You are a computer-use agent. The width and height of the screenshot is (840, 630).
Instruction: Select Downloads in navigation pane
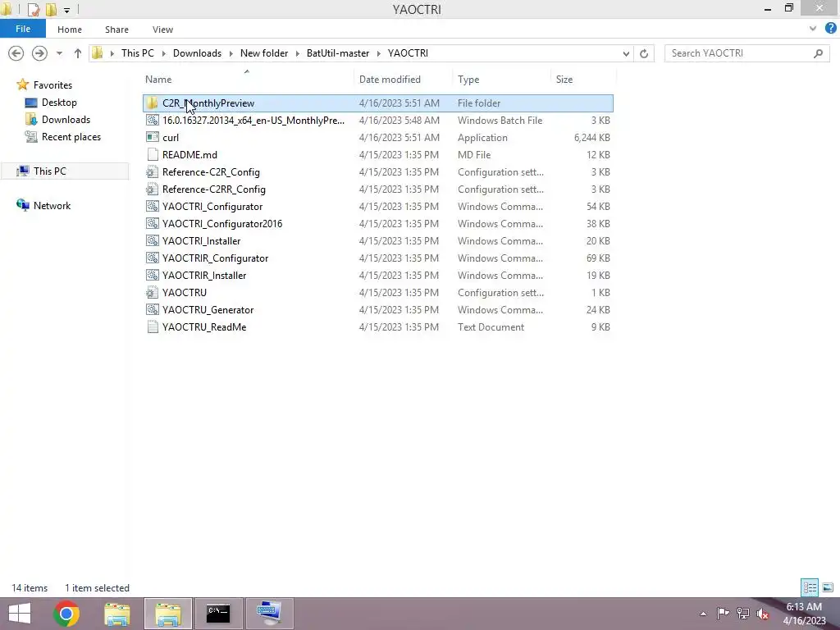coord(66,120)
